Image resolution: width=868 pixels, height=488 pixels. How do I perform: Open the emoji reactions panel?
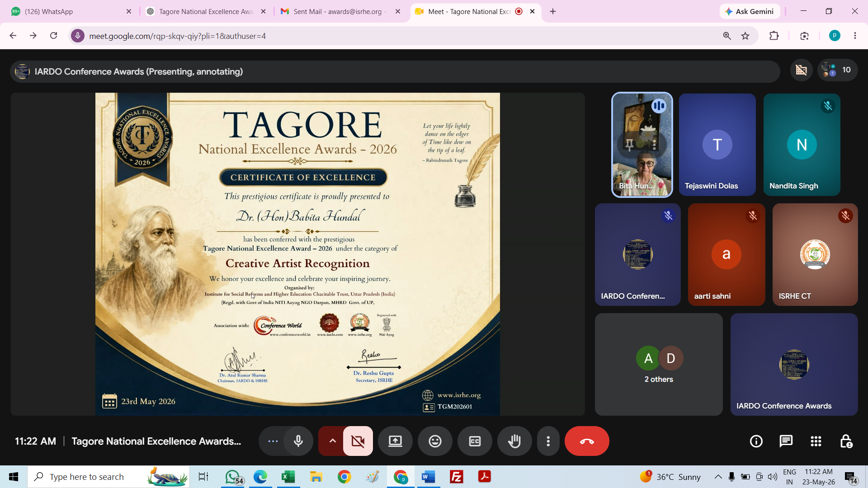coord(435,441)
